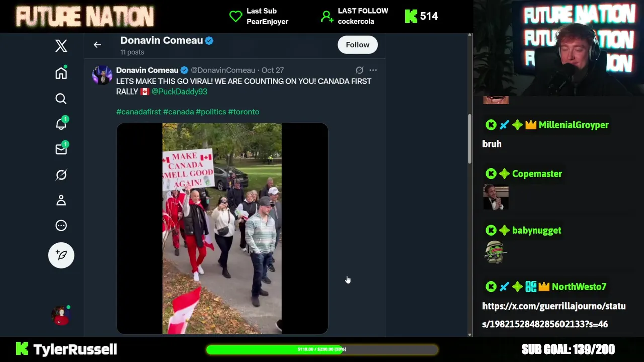Go back with the arrow icon

[x=97, y=45]
